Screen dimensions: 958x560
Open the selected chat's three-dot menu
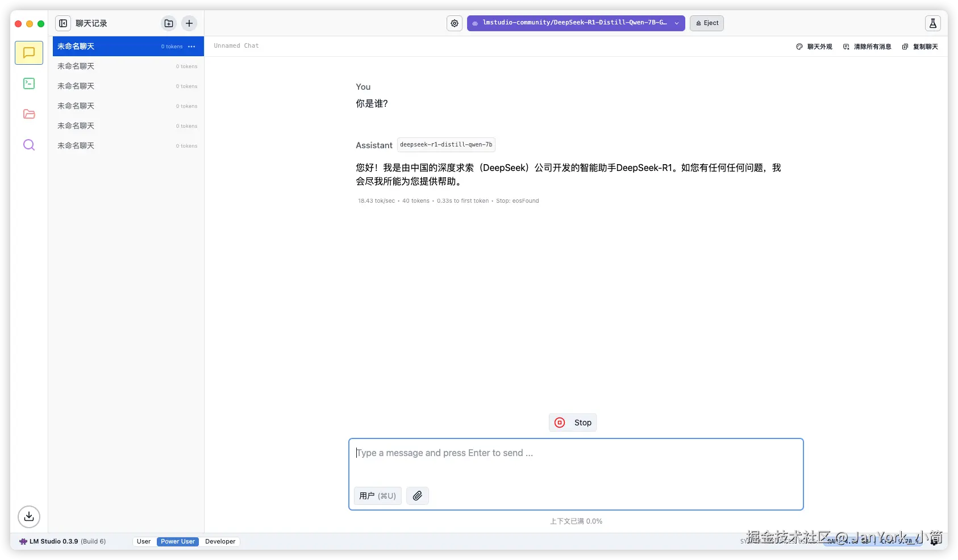pyautogui.click(x=192, y=47)
